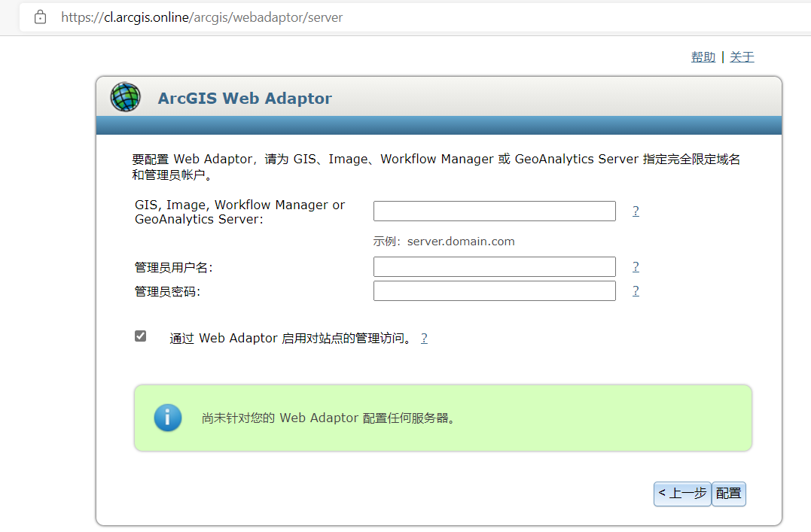Click the blue info icon in the banner

pos(167,418)
